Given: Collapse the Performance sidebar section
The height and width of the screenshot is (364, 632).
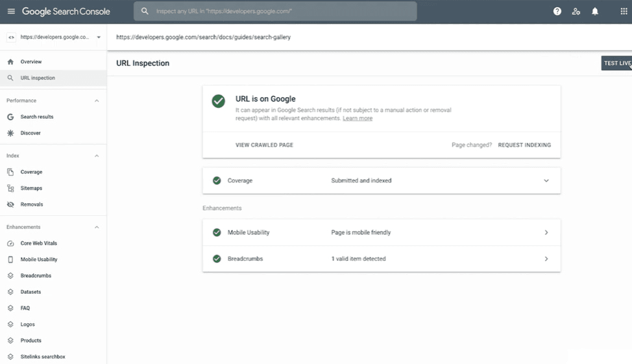Looking at the screenshot, I should coord(97,101).
